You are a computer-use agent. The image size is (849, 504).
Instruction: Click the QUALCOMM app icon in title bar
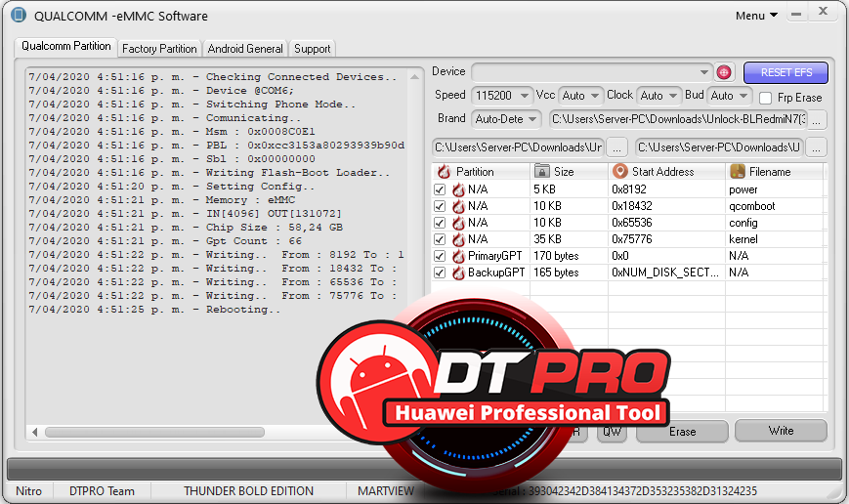tap(19, 15)
